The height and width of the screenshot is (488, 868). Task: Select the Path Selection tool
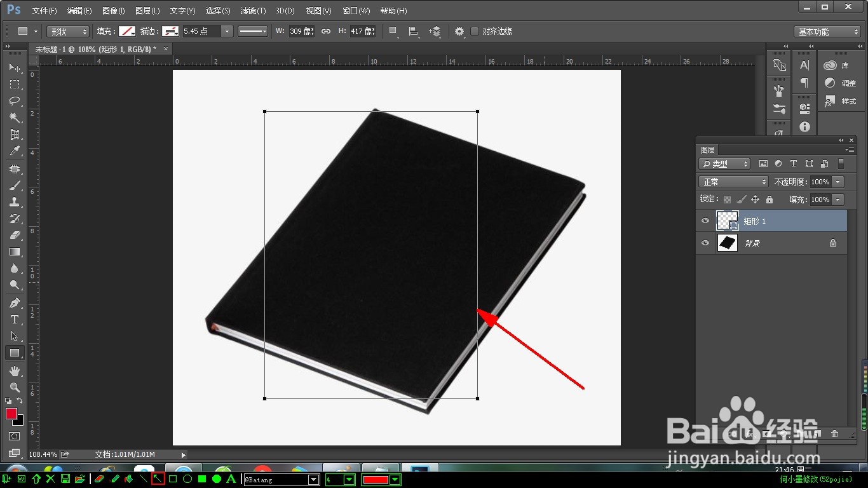tap(14, 336)
